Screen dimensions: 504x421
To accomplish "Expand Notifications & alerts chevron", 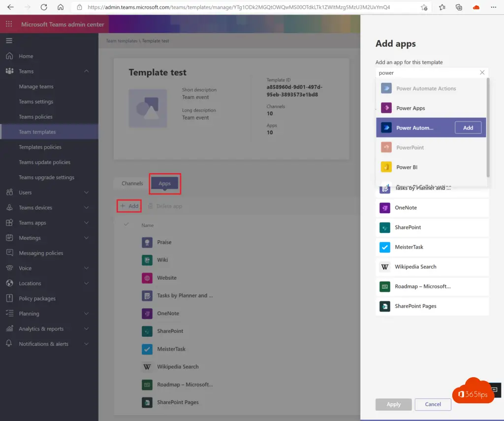I will pyautogui.click(x=86, y=344).
